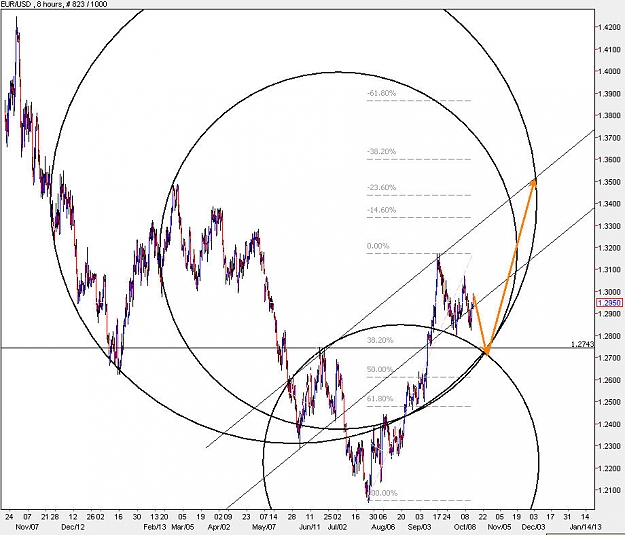Image resolution: width=625 pixels, height=535 pixels.
Task: Select the Oct/08 date axis label
Action: tap(465, 527)
